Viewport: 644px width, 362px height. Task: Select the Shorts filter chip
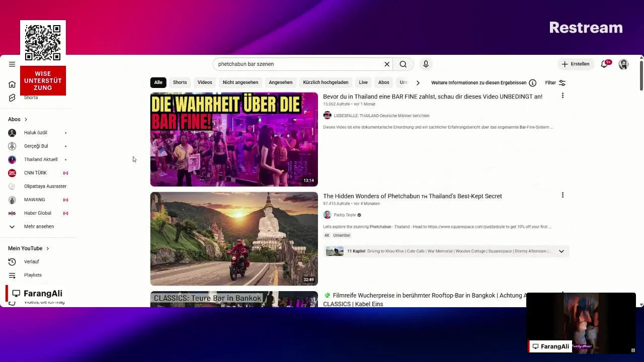(x=180, y=82)
